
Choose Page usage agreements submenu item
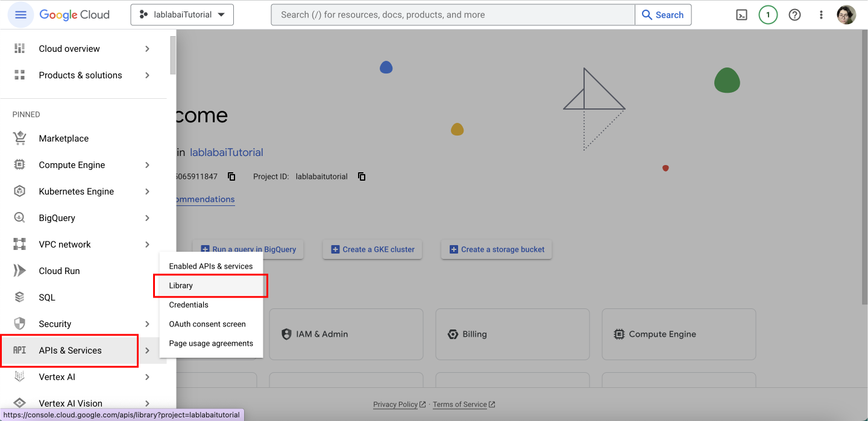coord(211,343)
